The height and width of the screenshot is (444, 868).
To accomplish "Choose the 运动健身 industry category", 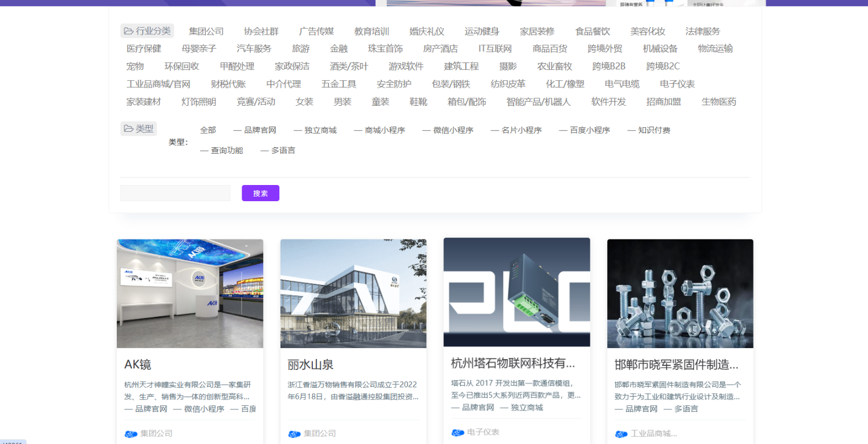I will click(482, 31).
